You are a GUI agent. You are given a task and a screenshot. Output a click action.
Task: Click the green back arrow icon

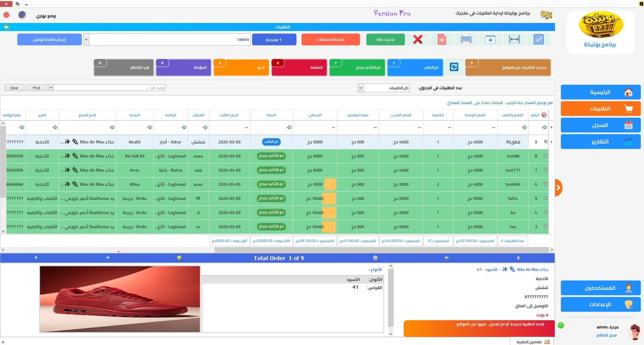click(6, 27)
